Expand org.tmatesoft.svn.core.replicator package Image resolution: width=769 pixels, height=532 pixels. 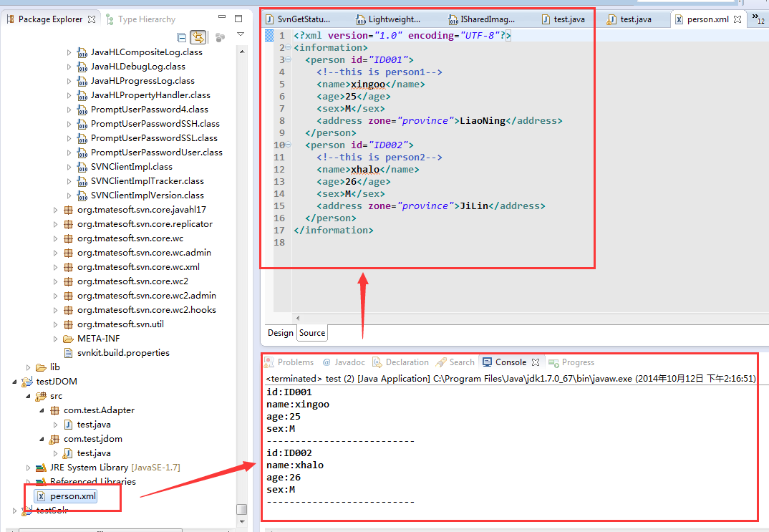[55, 224]
